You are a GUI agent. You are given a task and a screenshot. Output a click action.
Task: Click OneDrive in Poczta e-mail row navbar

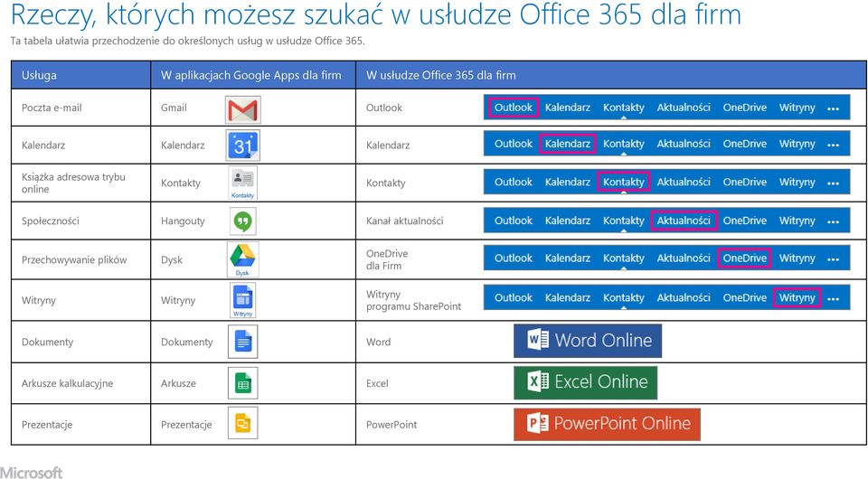(x=744, y=108)
